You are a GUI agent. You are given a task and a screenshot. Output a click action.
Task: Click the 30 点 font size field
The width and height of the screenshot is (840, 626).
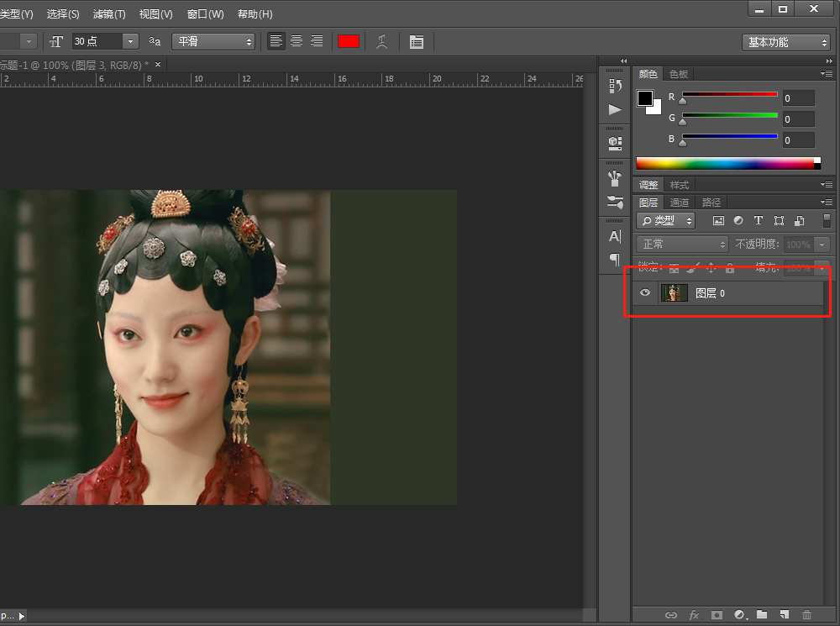pos(97,41)
